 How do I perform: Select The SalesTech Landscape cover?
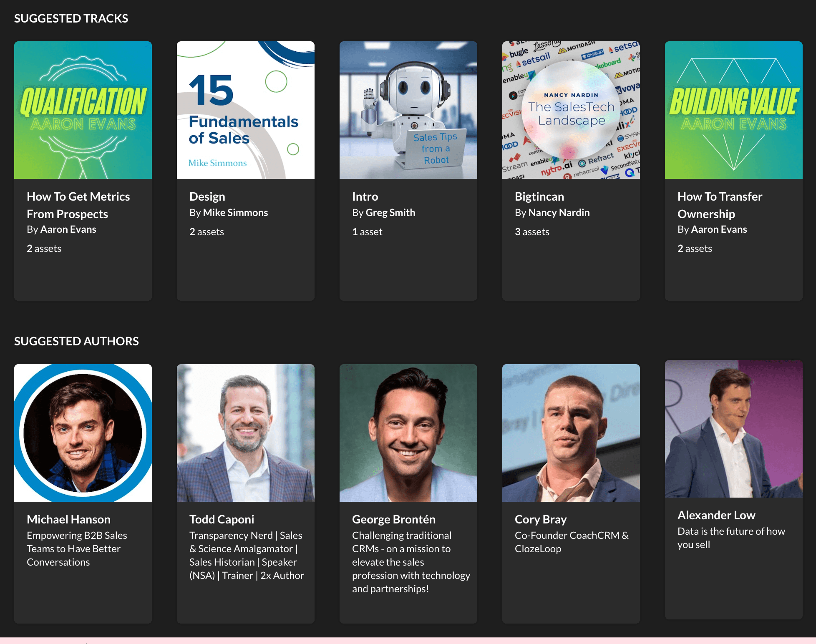pyautogui.click(x=571, y=110)
